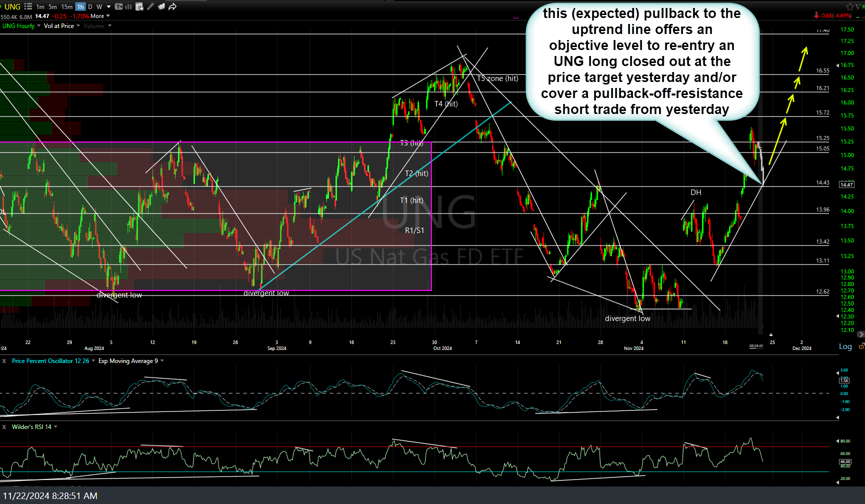Open the add study calendar-grid icon

[139, 6]
